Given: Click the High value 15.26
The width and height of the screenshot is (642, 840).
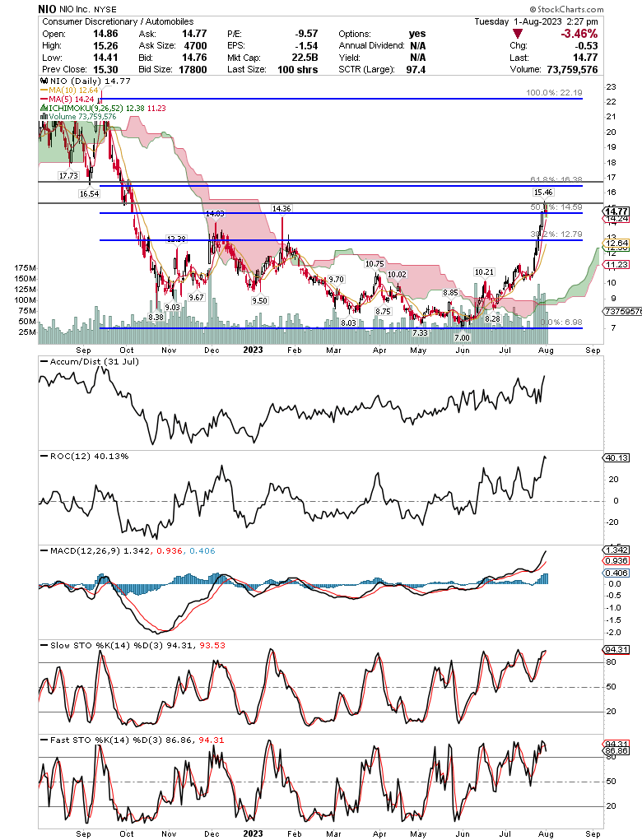Looking at the screenshot, I should [105, 45].
